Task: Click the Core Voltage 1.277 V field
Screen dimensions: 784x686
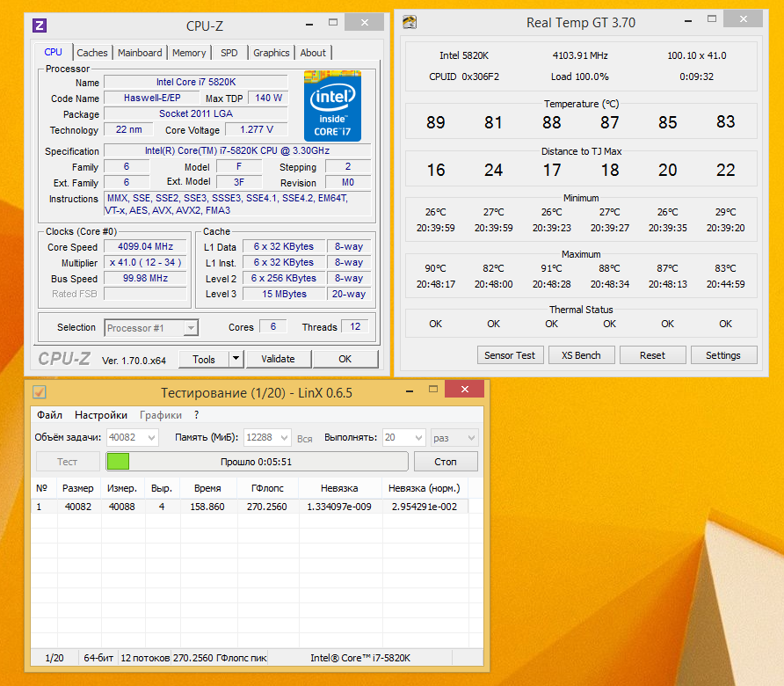Action: tap(257, 129)
